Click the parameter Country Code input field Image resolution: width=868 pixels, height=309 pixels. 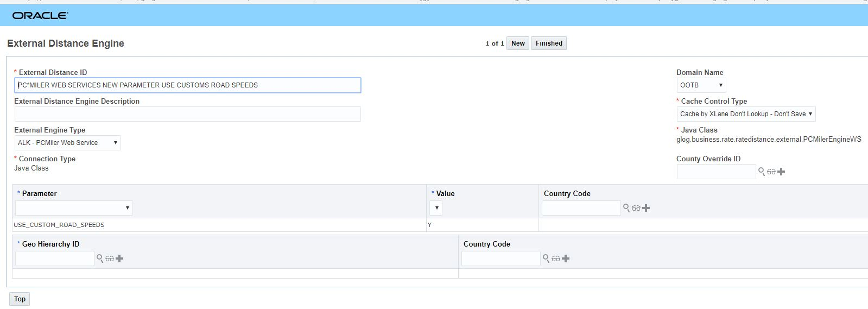[581, 208]
